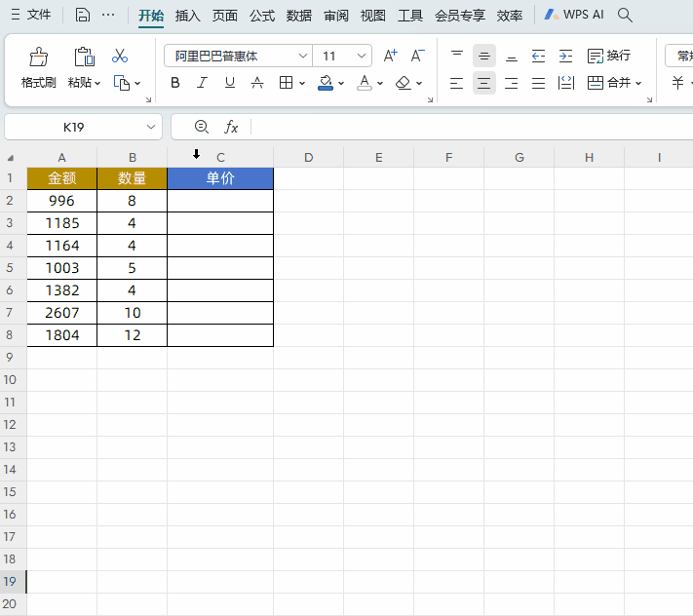693x616 pixels.
Task: Expand the fill color dropdown arrow
Action: pos(341,83)
